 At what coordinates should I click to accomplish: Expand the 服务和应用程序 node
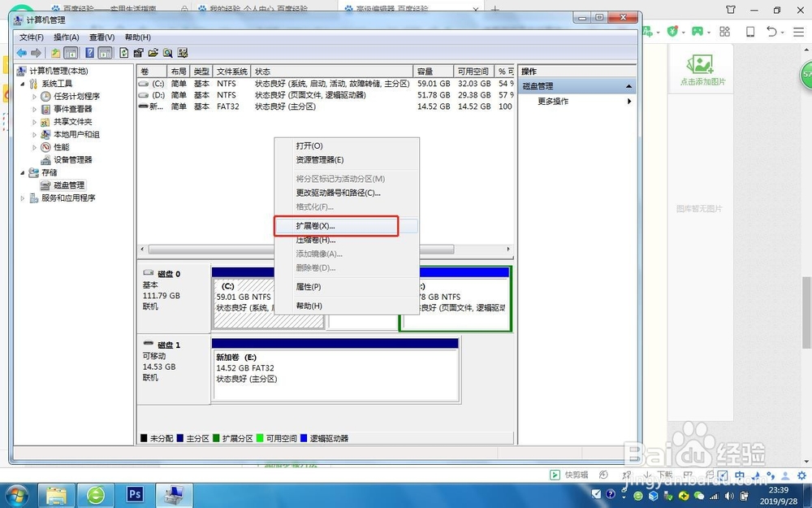point(22,198)
